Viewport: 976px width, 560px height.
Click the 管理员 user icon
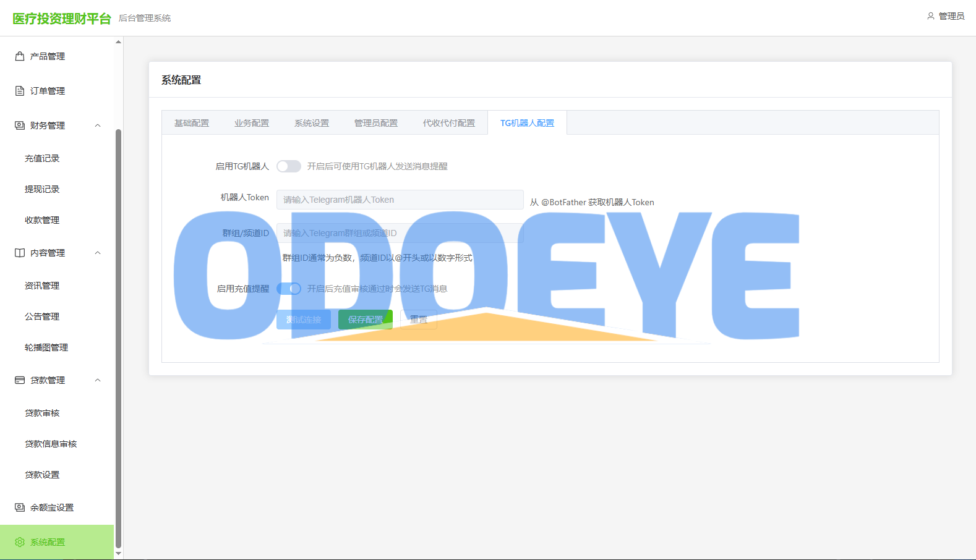click(x=931, y=16)
